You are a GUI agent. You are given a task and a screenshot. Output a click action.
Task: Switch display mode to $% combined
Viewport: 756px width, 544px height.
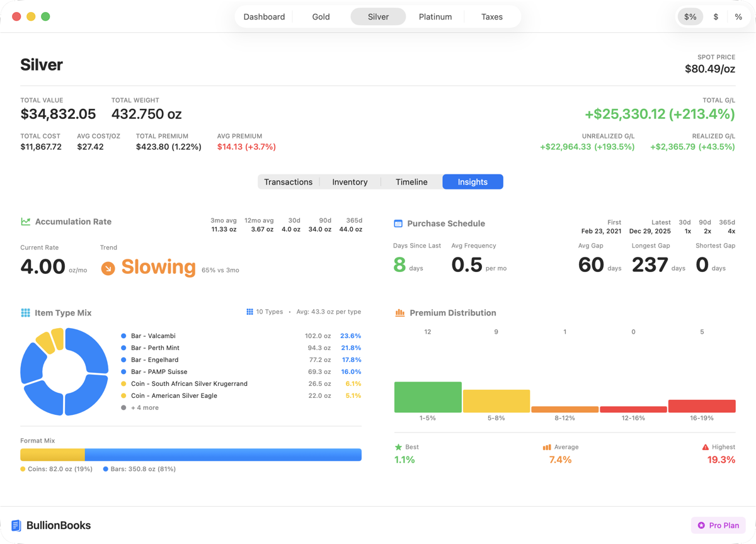(690, 17)
